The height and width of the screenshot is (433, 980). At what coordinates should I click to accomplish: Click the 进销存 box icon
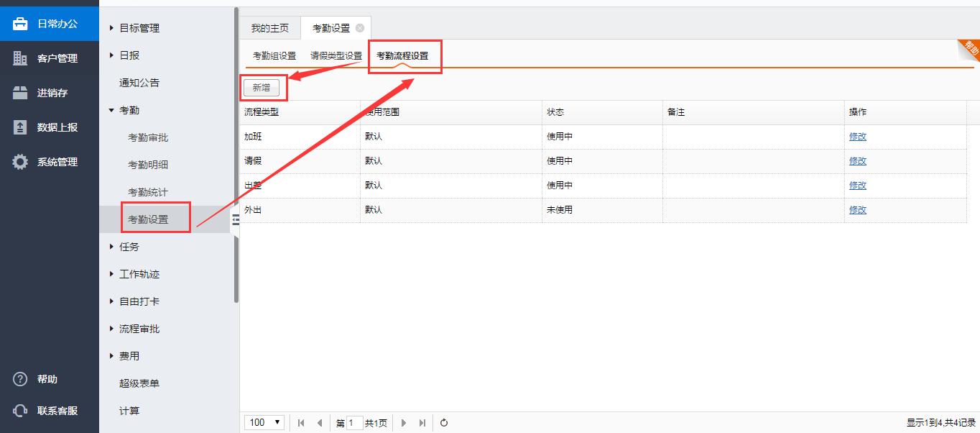coord(20,93)
